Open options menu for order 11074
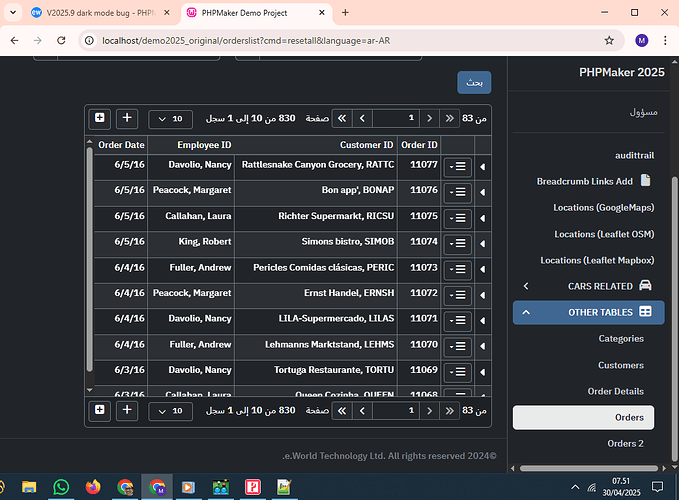 (x=458, y=244)
